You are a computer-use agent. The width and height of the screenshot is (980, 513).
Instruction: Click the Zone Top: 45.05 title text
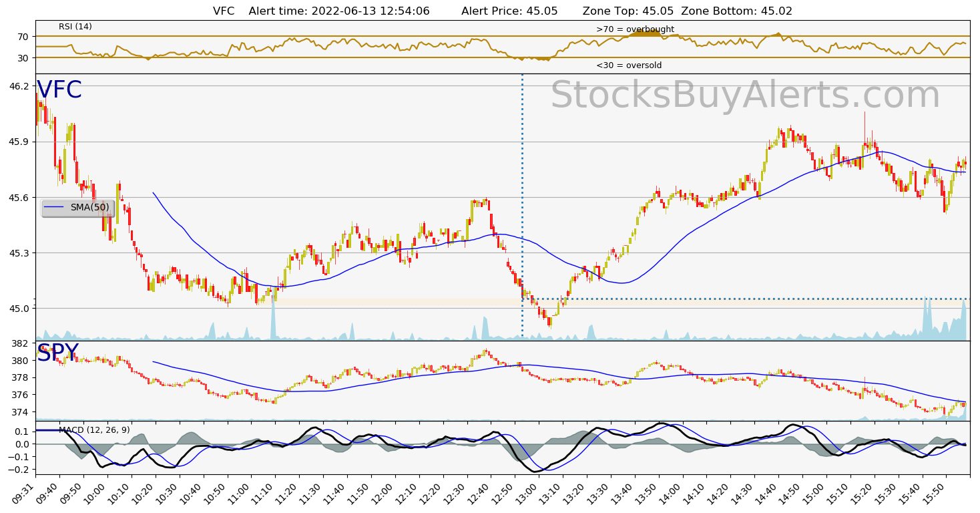point(628,11)
